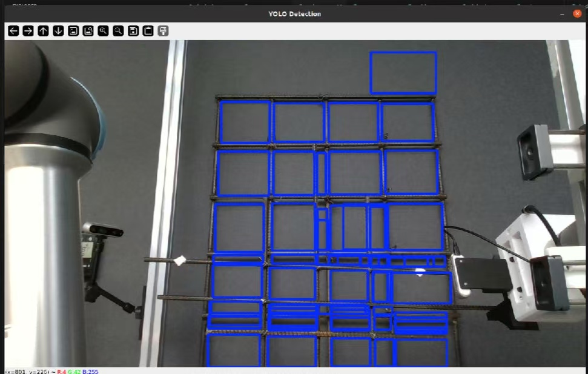This screenshot has width=588, height=374.
Task: Click the pan down arrow icon
Action: tap(58, 31)
